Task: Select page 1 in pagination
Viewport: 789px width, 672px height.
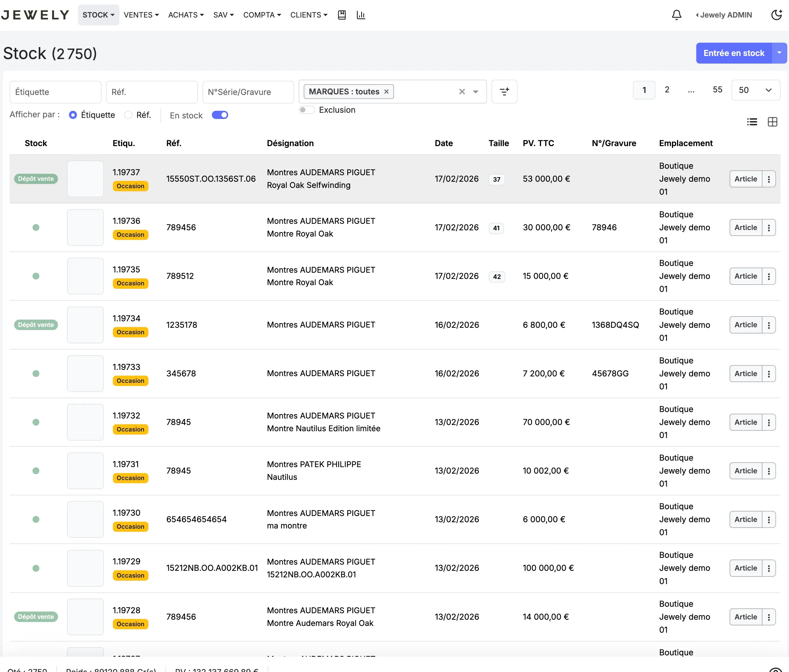Action: coord(644,90)
